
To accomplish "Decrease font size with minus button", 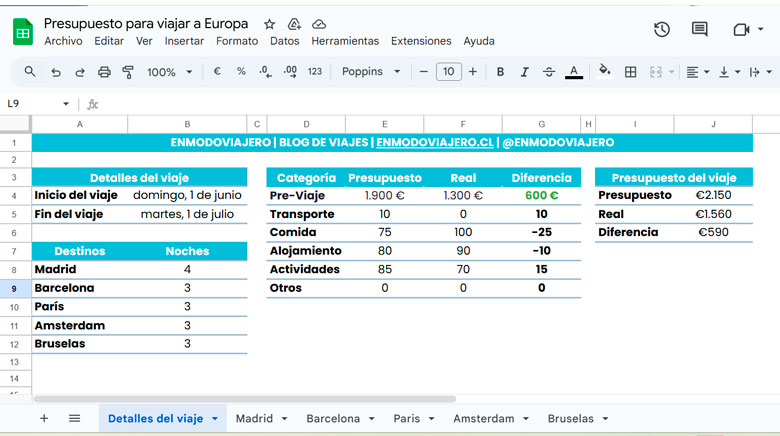I will (423, 72).
